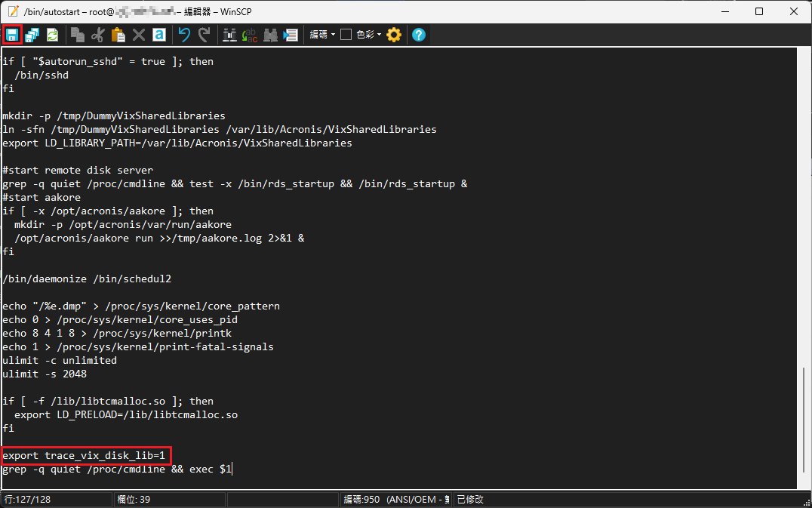Image resolution: width=812 pixels, height=508 pixels.
Task: Minimize the WinSCP editor window
Action: 725,11
